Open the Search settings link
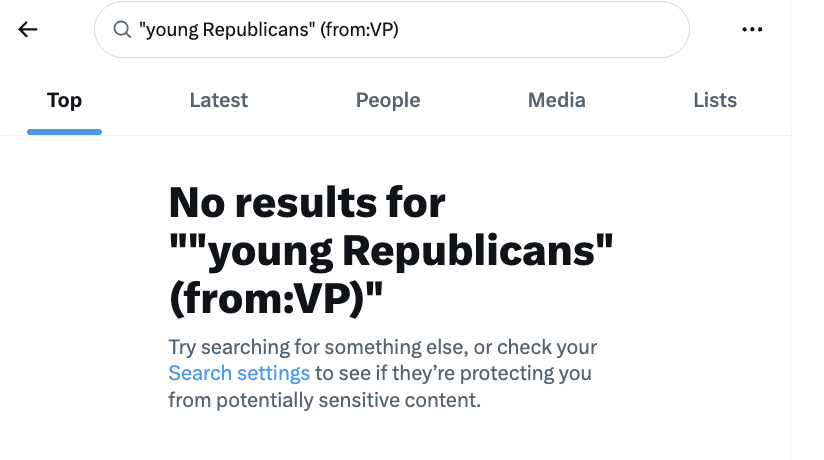Screen dimensions: 824x460 pos(239,374)
